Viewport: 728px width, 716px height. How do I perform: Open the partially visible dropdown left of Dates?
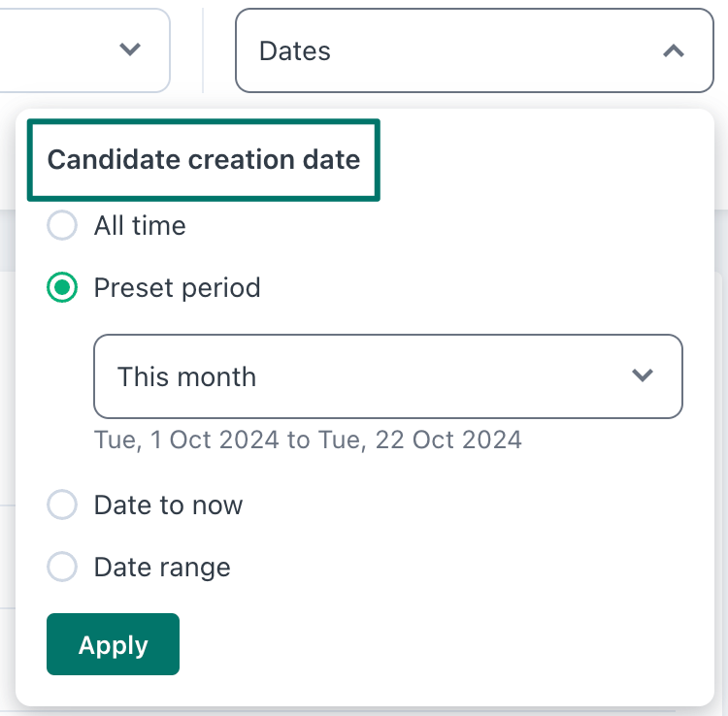(84, 50)
